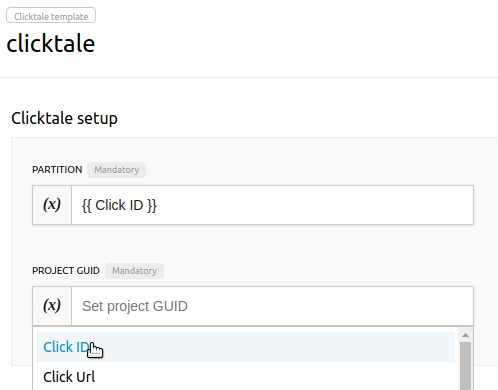Select Click ID from the variable list
498x390 pixels.
pyautogui.click(x=67, y=347)
